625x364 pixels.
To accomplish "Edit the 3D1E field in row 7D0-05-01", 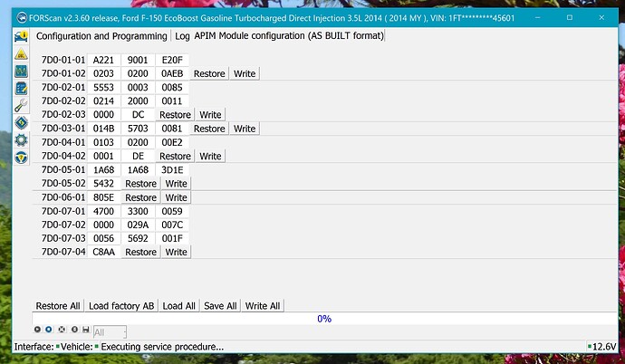I will tap(172, 170).
